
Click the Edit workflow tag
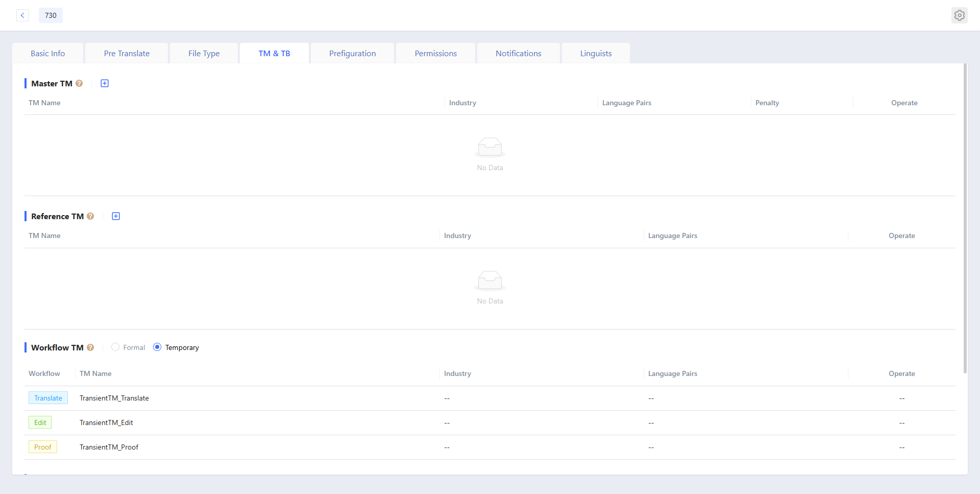[x=40, y=422]
